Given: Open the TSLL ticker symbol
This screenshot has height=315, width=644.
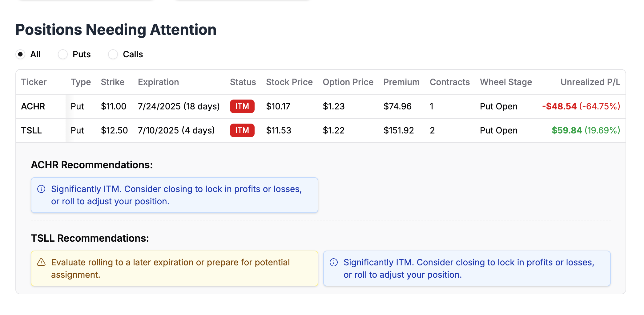Looking at the screenshot, I should [31, 130].
